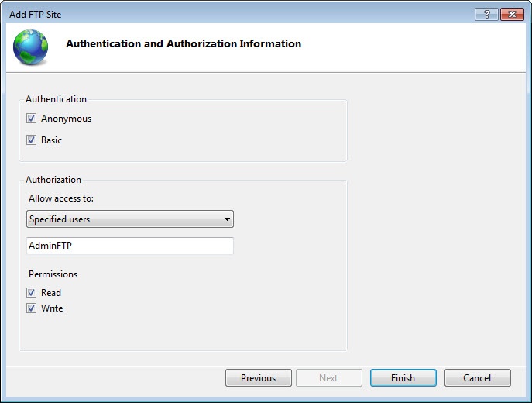Click the Authorization group label
This screenshot has width=532, height=403.
(53, 180)
